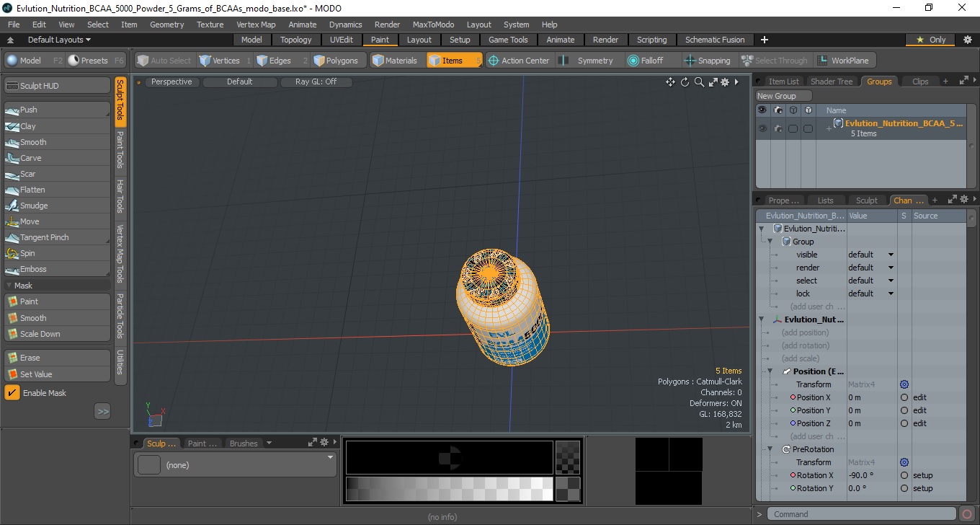Toggle the star Only layout filter

pyautogui.click(x=931, y=40)
